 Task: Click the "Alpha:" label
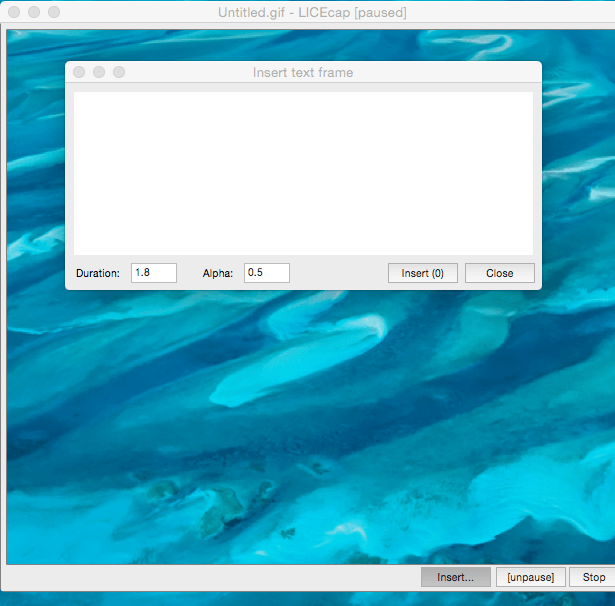click(218, 273)
